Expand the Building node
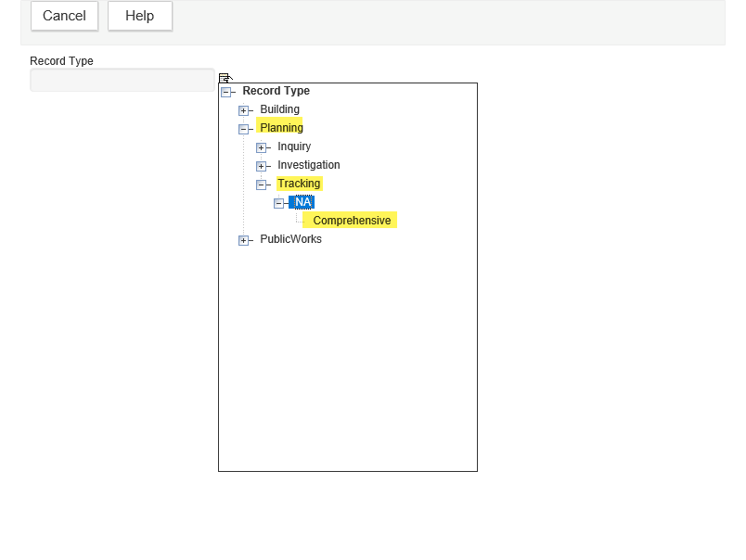Image resolution: width=746 pixels, height=560 pixels. pyautogui.click(x=244, y=110)
